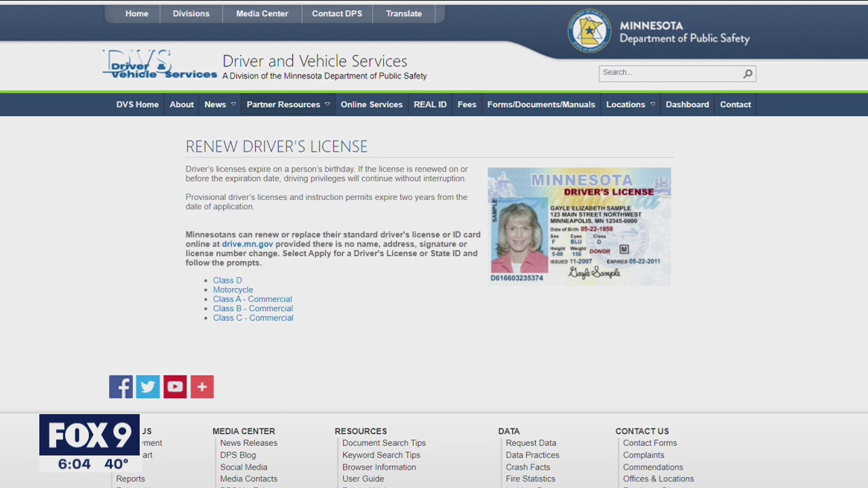
Task: Open the Dashboard navigation item
Action: pyautogui.click(x=688, y=104)
